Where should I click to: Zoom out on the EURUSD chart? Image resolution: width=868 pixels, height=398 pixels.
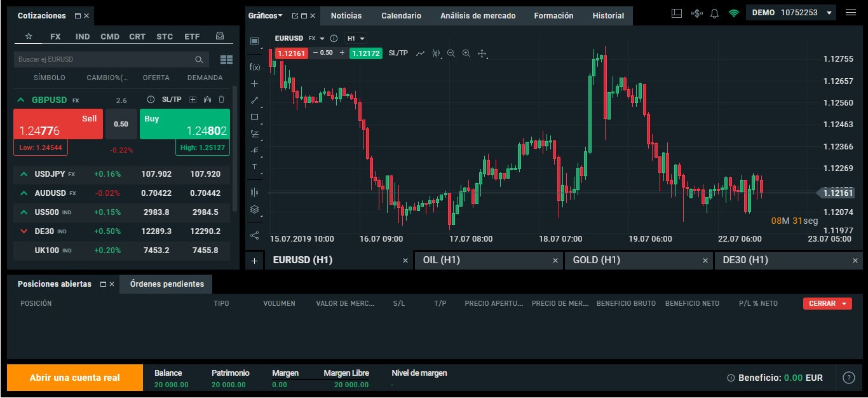pyautogui.click(x=451, y=54)
